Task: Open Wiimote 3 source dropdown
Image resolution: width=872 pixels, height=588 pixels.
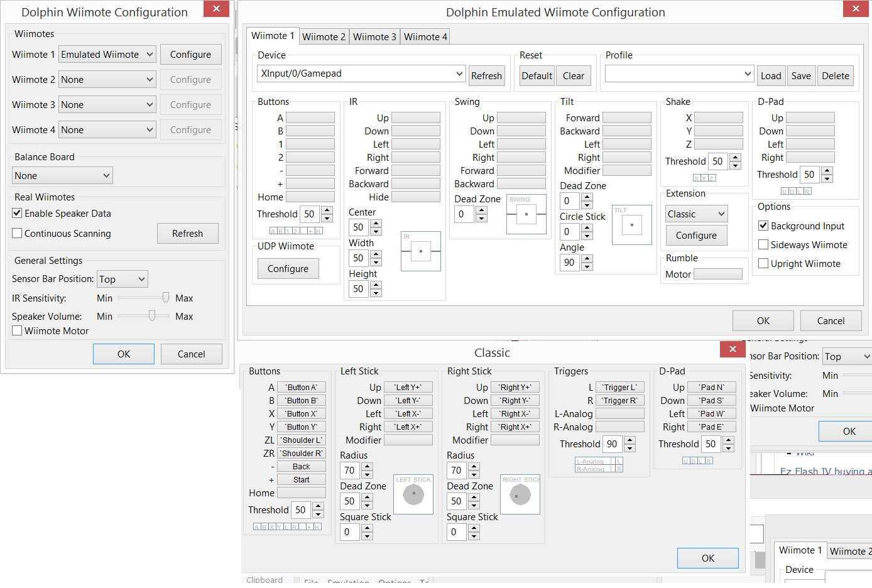Action: 107,105
